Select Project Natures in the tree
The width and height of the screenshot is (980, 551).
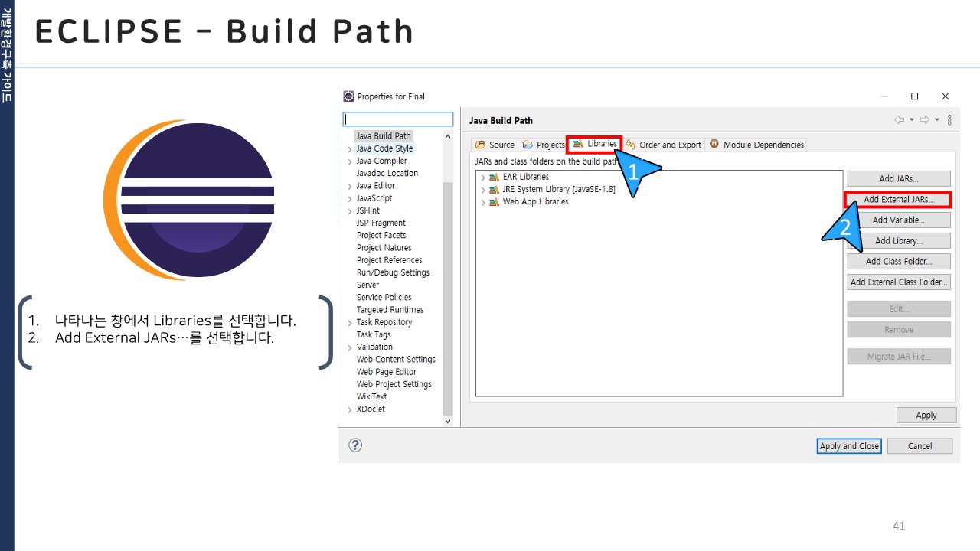384,248
